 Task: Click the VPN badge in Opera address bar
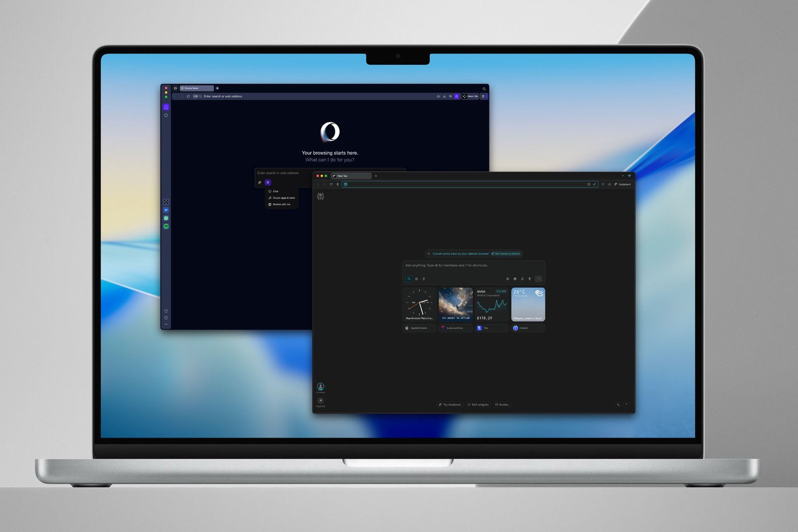pos(195,96)
